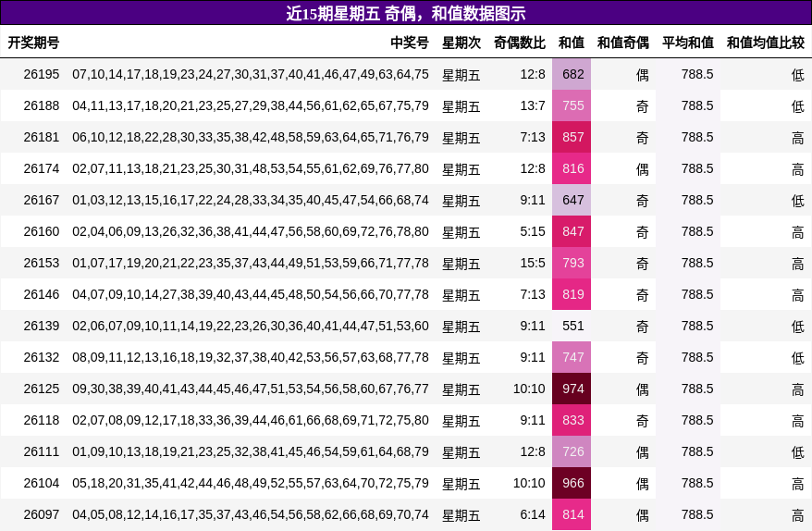
Task: Click the 开奖期号 column header
Action: click(33, 43)
